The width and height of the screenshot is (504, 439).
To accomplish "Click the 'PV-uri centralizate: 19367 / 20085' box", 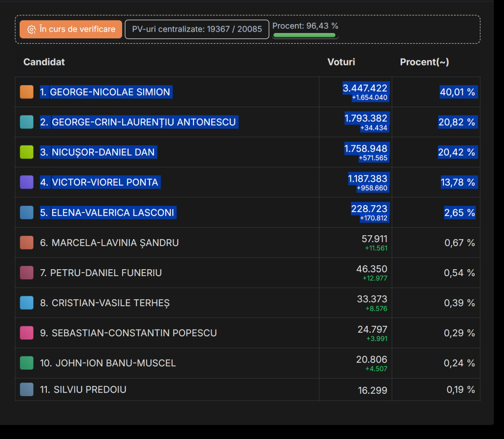I will pyautogui.click(x=197, y=29).
